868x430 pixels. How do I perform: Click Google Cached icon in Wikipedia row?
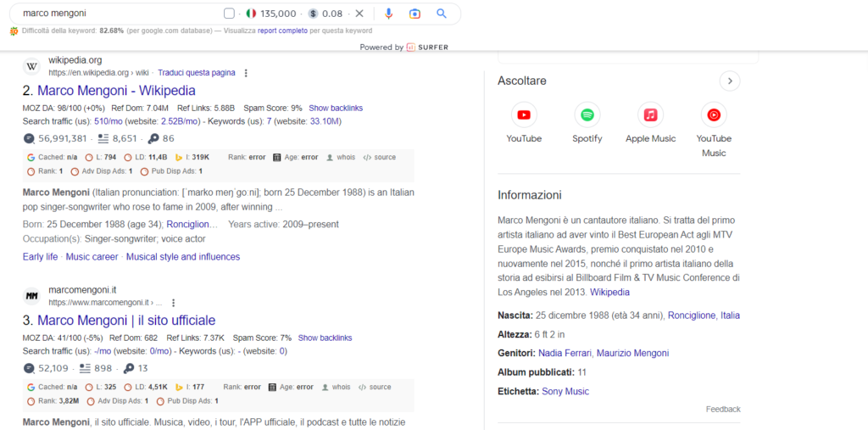click(31, 158)
